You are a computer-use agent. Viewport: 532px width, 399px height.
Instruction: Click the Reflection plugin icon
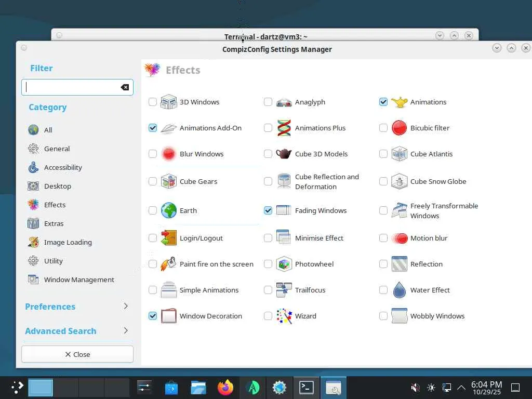tap(400, 264)
